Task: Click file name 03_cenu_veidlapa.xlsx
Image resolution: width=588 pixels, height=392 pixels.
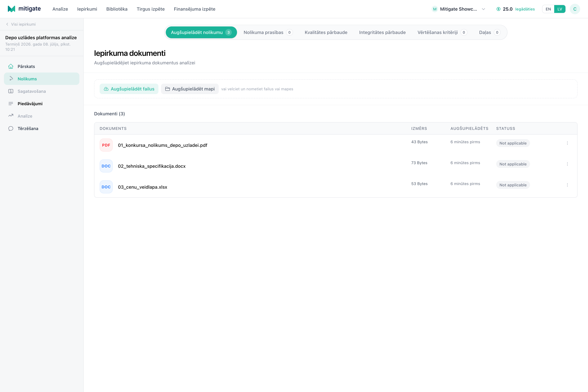Action: pos(142,187)
